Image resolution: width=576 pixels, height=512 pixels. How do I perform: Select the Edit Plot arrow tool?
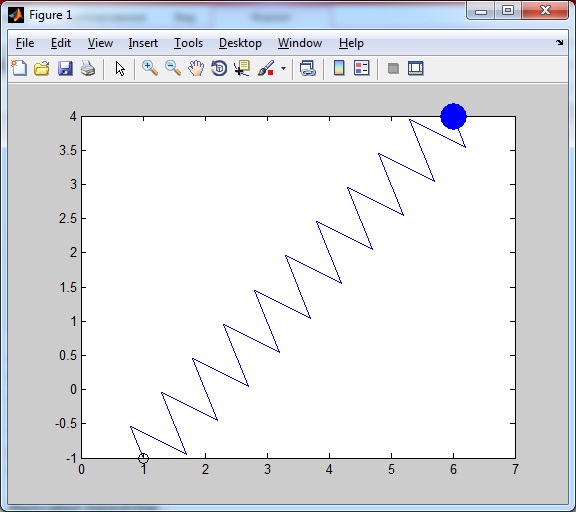(x=120, y=69)
